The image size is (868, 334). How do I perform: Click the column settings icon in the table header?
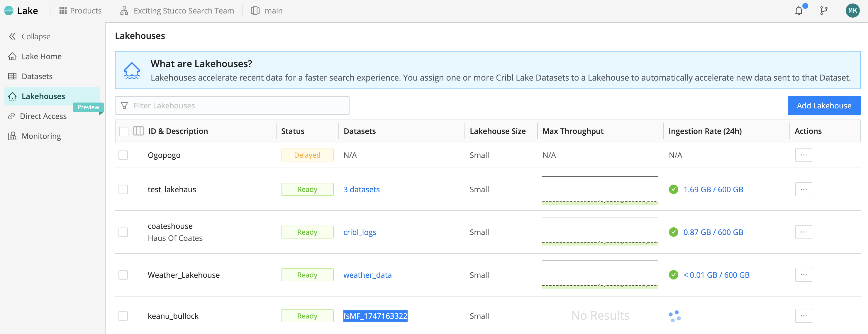coord(138,131)
